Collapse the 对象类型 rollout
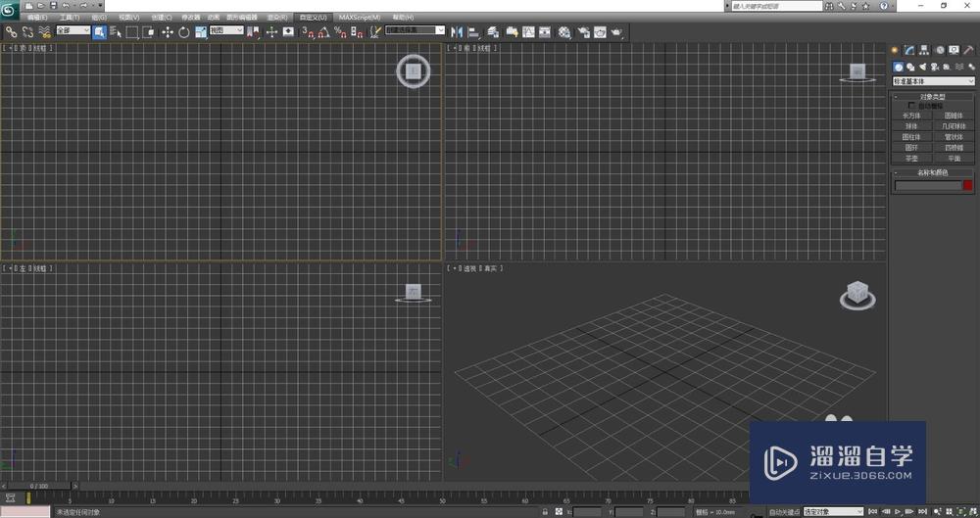980x518 pixels. tap(932, 97)
